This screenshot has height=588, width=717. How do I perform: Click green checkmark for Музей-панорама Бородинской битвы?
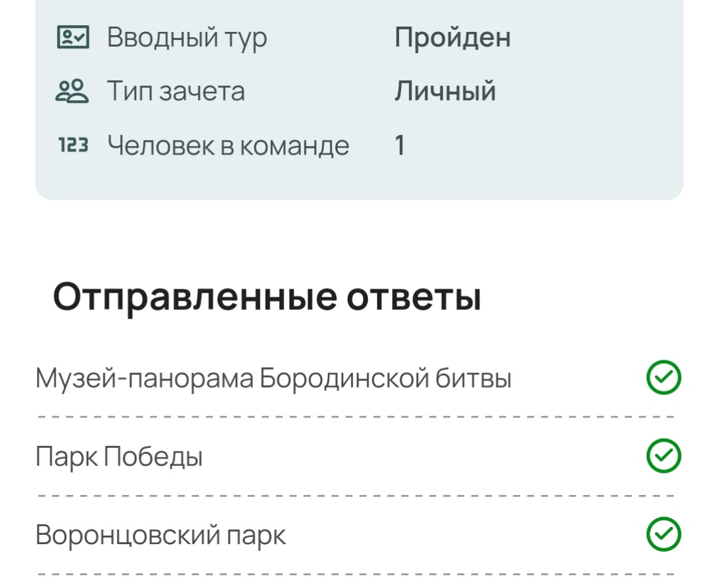click(663, 378)
